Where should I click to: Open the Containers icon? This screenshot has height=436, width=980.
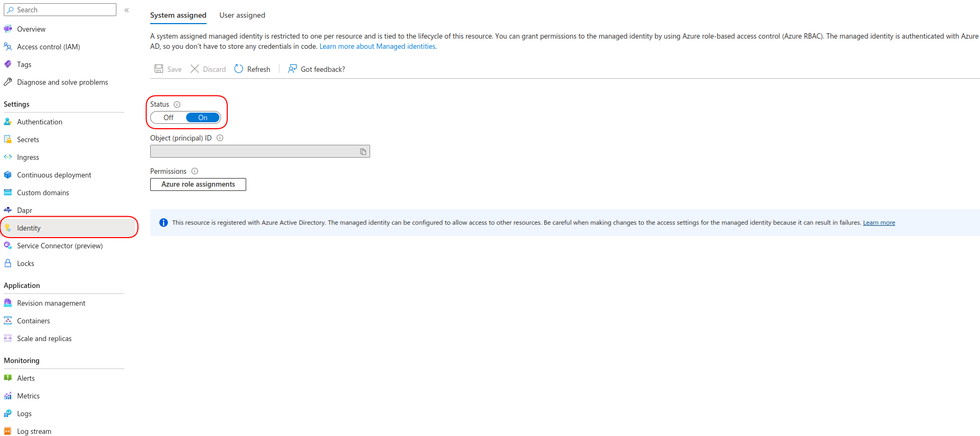coord(8,321)
